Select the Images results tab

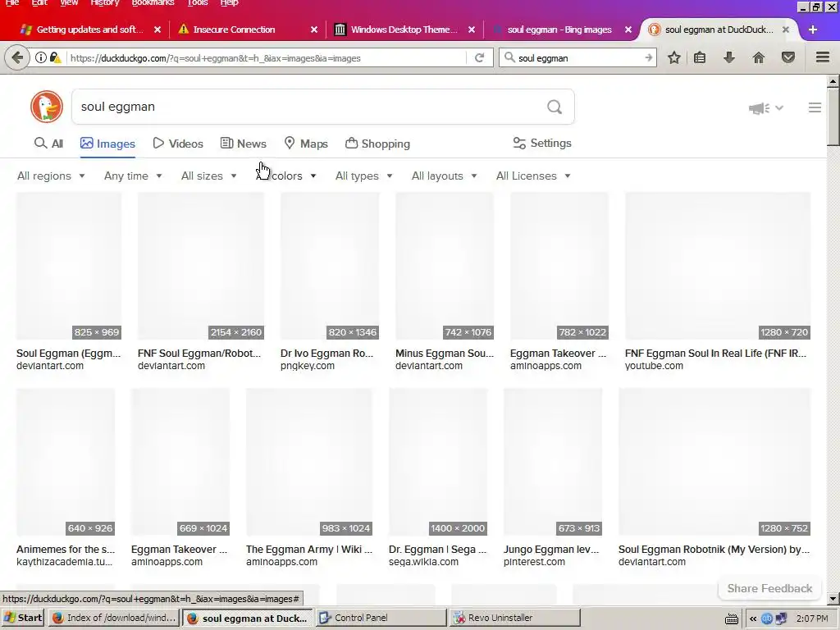click(x=107, y=144)
